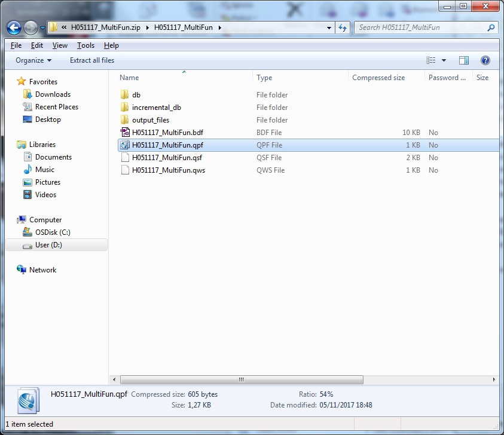Click the folder icon in the address bar

[x=53, y=27]
